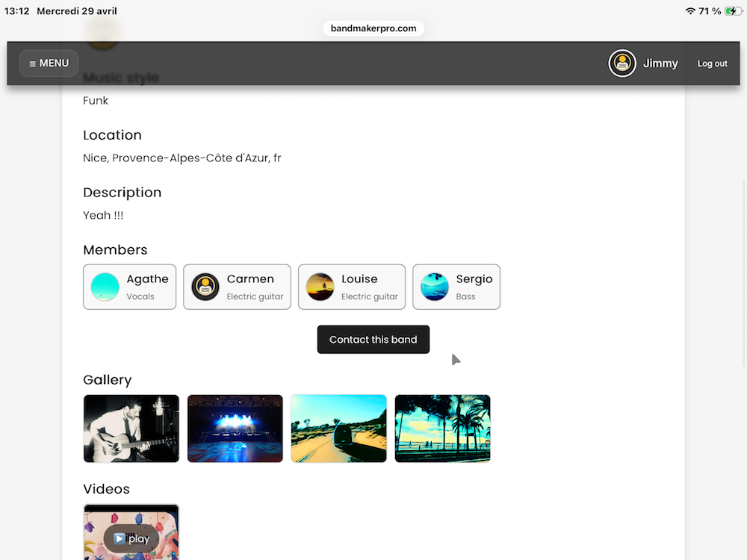The width and height of the screenshot is (747, 560).
Task: Select the 'Yeah !!!' description text
Action: tap(103, 215)
